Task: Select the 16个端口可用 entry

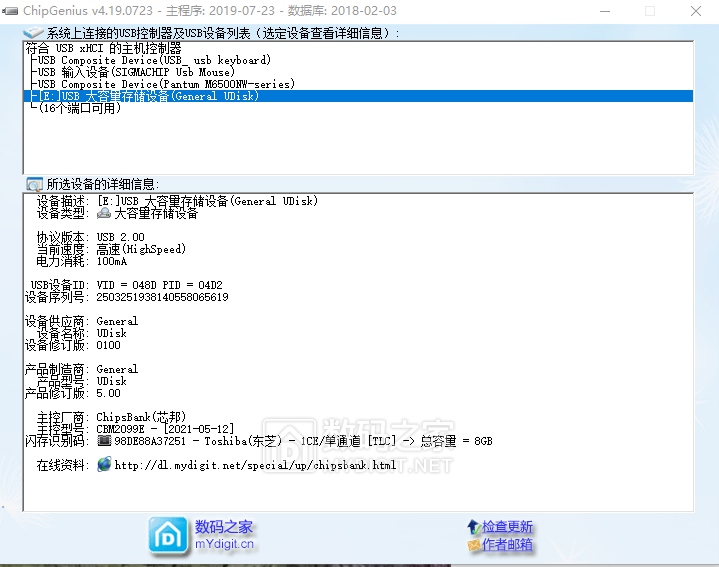Action: 80,108
